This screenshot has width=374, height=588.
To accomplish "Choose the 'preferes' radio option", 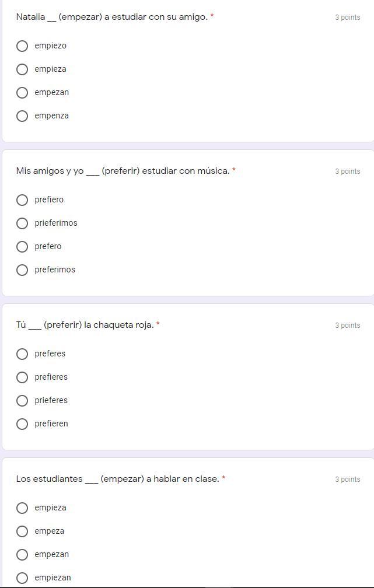I will click(22, 354).
